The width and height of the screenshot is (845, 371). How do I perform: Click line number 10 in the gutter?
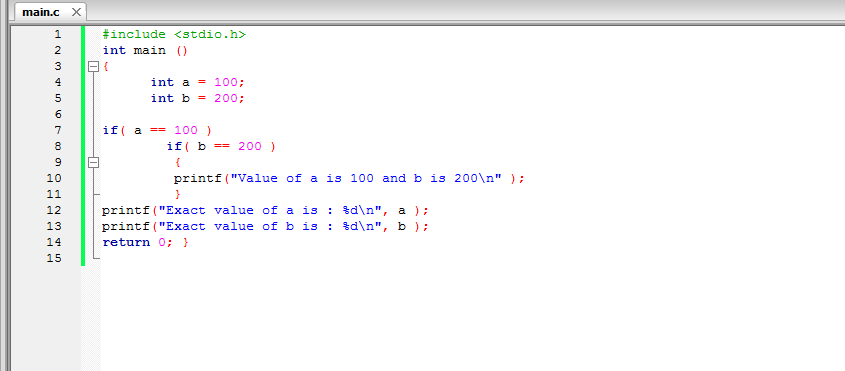pos(54,178)
